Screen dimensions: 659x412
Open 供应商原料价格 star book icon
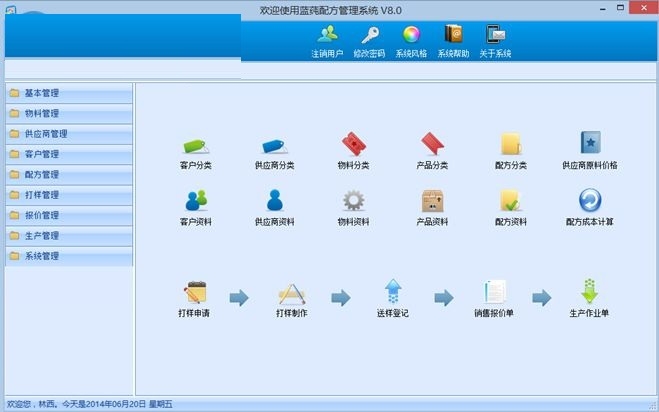click(590, 143)
